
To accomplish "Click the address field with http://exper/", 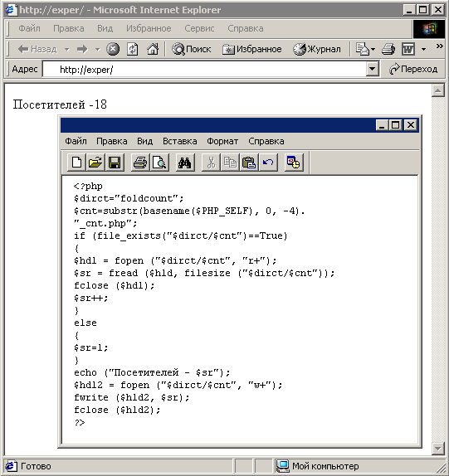I will tap(204, 70).
